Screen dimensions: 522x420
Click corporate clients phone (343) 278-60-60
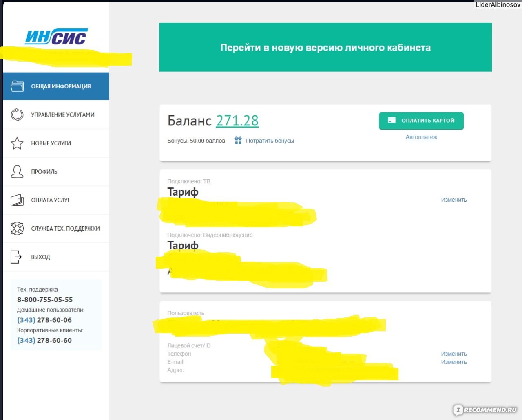click(x=44, y=340)
